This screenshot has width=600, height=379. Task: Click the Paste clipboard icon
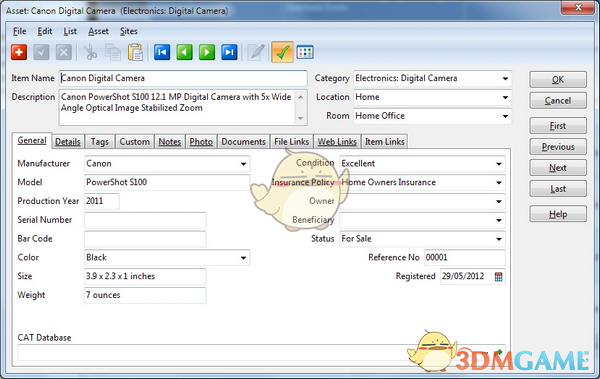(x=135, y=52)
